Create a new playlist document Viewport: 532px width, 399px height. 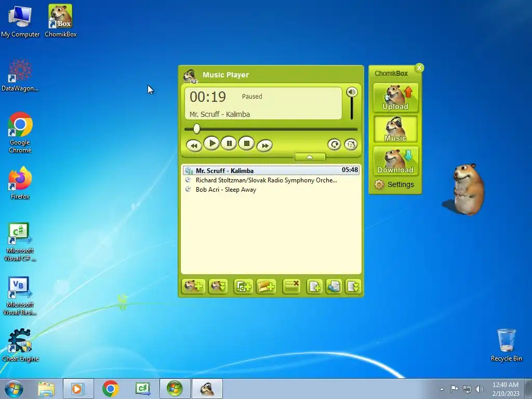[x=314, y=286]
